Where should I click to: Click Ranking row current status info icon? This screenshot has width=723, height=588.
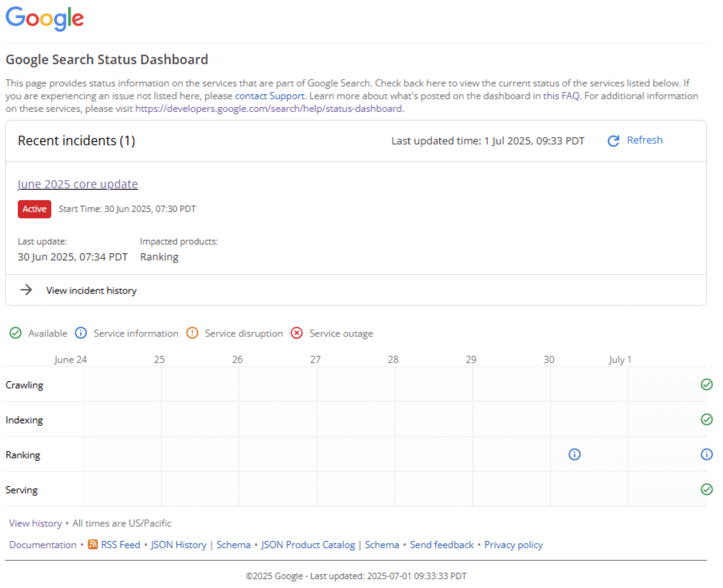point(706,454)
